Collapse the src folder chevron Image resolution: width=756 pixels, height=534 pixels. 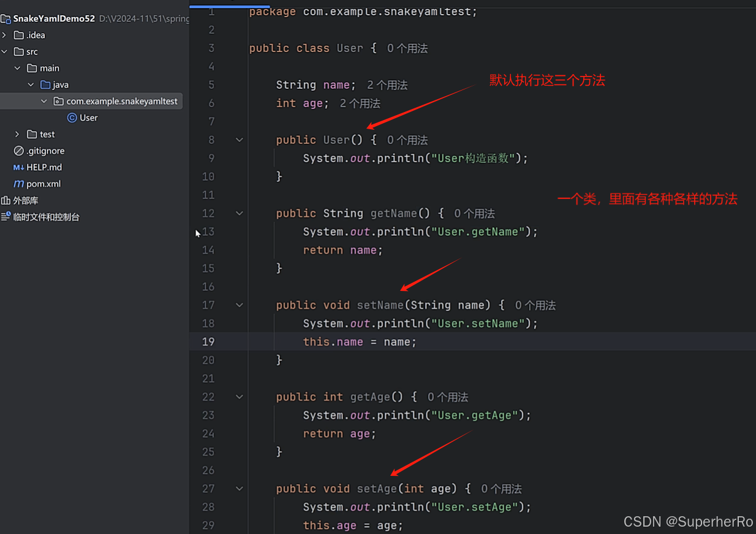pyautogui.click(x=4, y=51)
